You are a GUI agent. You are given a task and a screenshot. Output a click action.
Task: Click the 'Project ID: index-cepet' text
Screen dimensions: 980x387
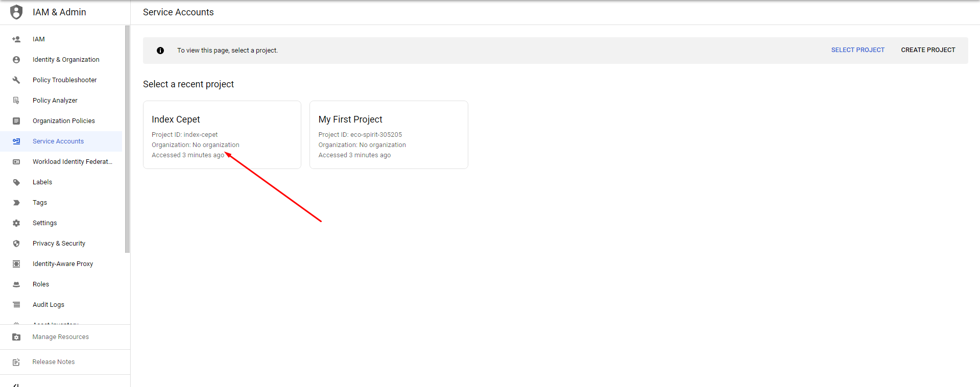[184, 135]
